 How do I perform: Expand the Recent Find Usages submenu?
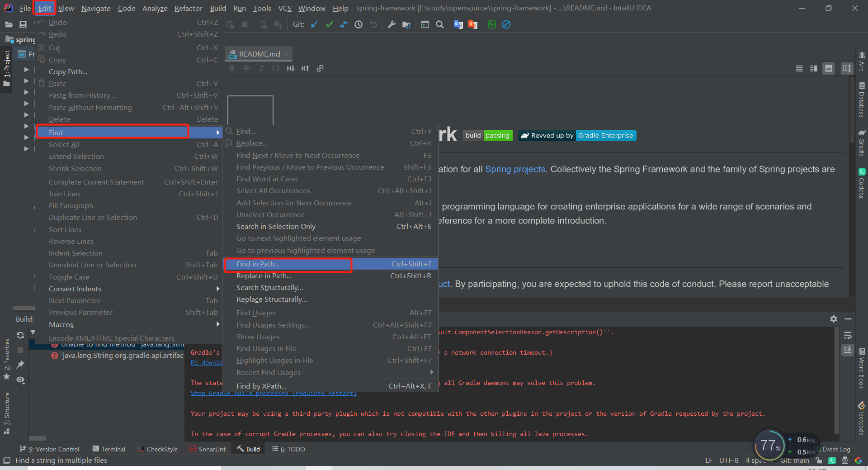pos(331,372)
